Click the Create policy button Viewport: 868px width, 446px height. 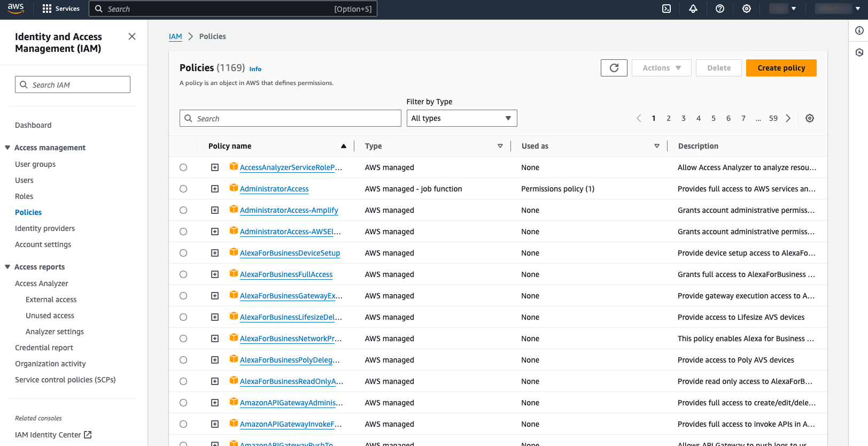pyautogui.click(x=781, y=68)
